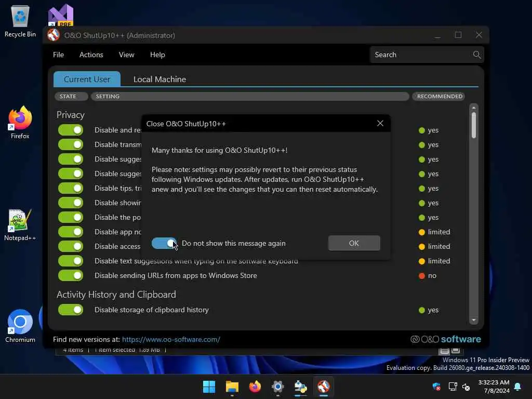Click into the Search field

[x=421, y=55]
